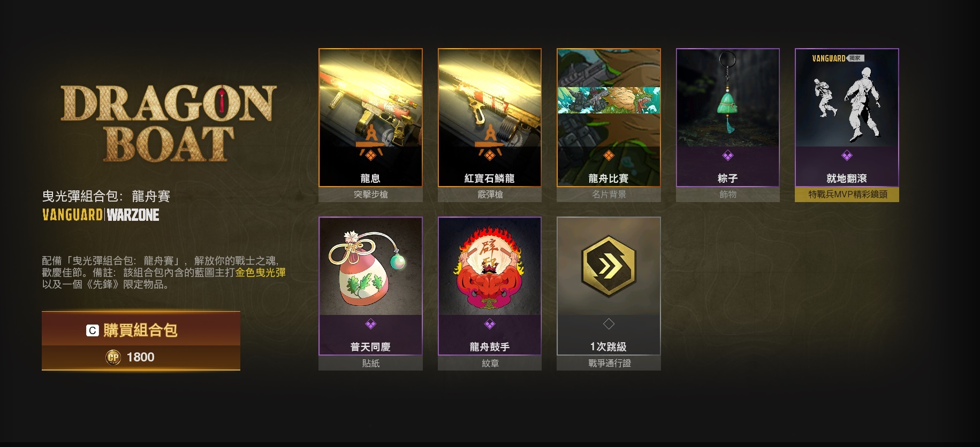
Task: Select the 紅寶石鱗龍 shotgun blueprint card
Action: (x=490, y=125)
